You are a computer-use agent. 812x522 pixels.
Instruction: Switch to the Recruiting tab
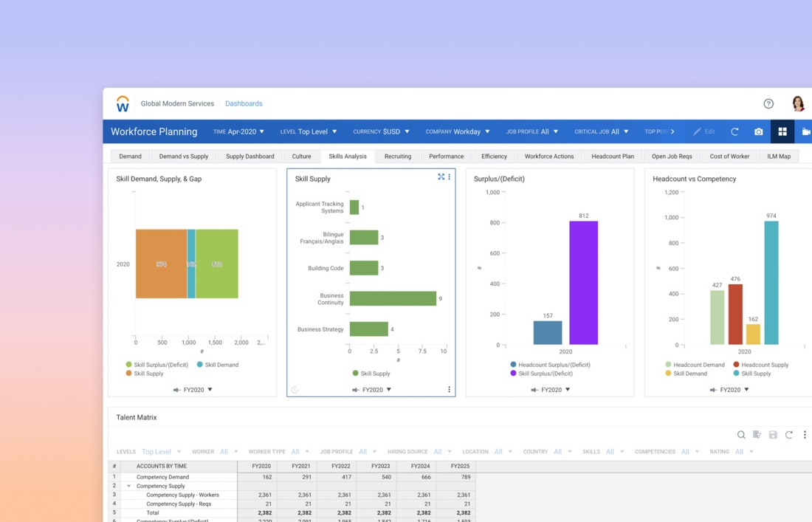[398, 157]
